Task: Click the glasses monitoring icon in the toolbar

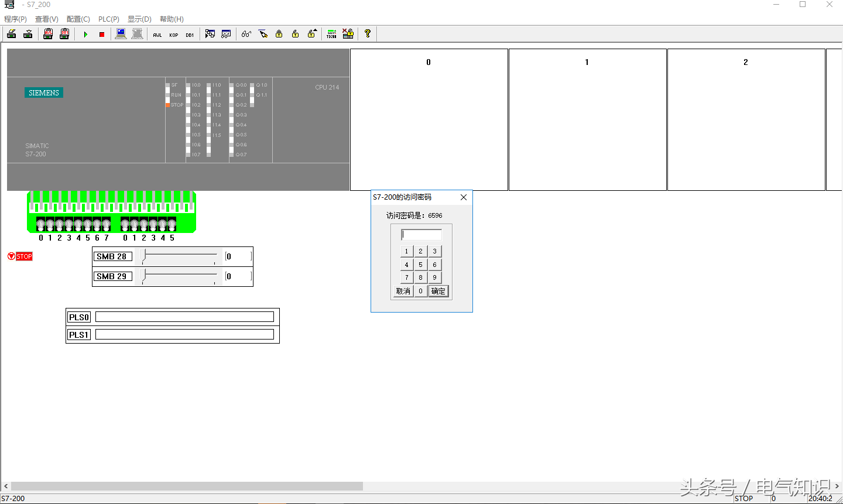Action: (246, 34)
